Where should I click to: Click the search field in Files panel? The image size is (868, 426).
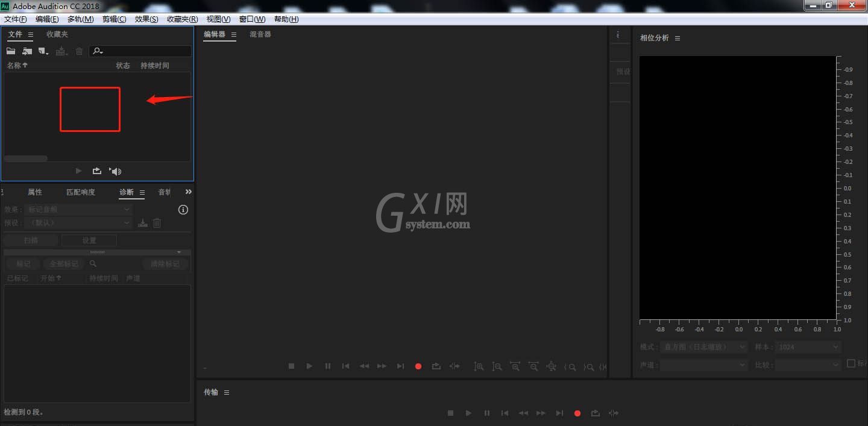coord(140,52)
